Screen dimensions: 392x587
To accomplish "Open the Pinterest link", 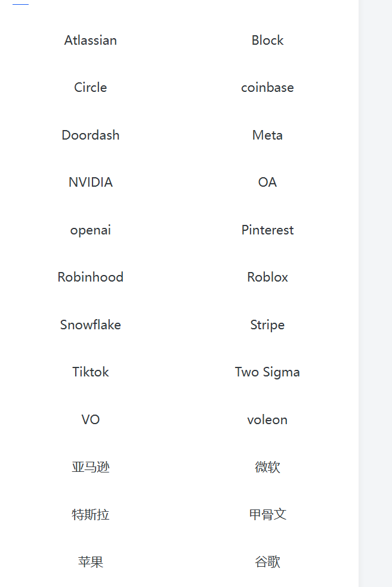I will (x=267, y=230).
